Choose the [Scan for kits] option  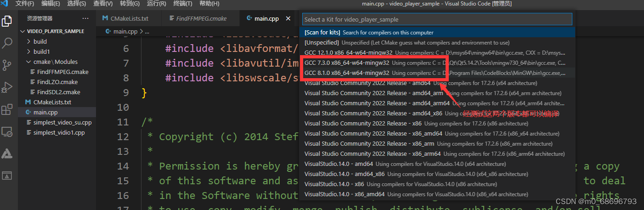pyautogui.click(x=437, y=33)
